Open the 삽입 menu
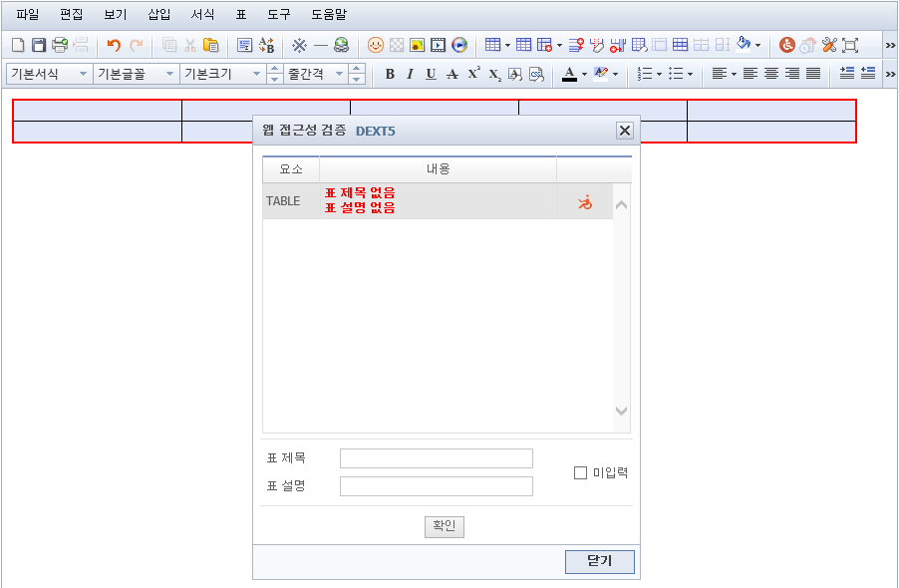Viewport: 899px width, 588px height. point(158,15)
